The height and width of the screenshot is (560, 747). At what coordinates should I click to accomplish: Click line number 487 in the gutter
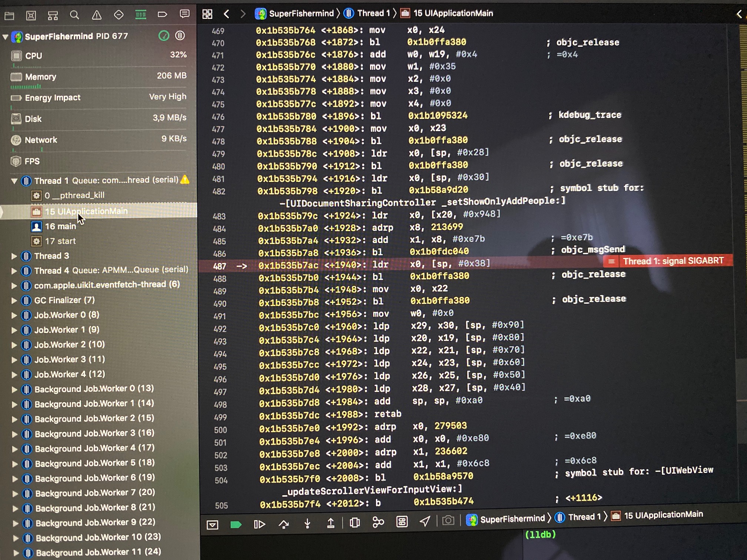tap(219, 266)
